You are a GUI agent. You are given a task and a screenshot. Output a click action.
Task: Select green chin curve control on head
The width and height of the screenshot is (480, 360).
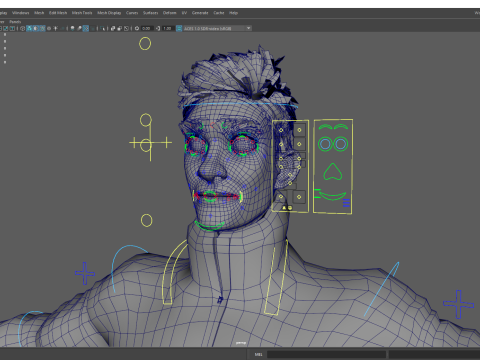[209, 226]
